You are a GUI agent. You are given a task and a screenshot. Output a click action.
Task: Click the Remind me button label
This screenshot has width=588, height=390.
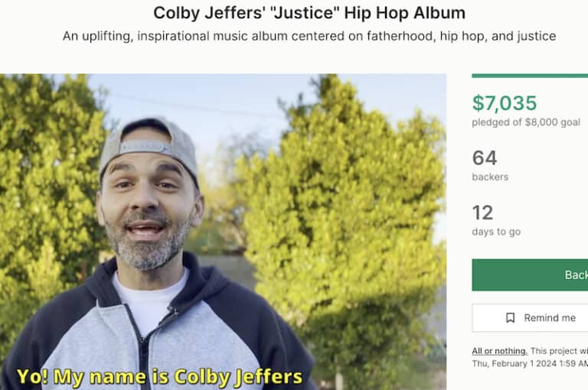click(549, 318)
